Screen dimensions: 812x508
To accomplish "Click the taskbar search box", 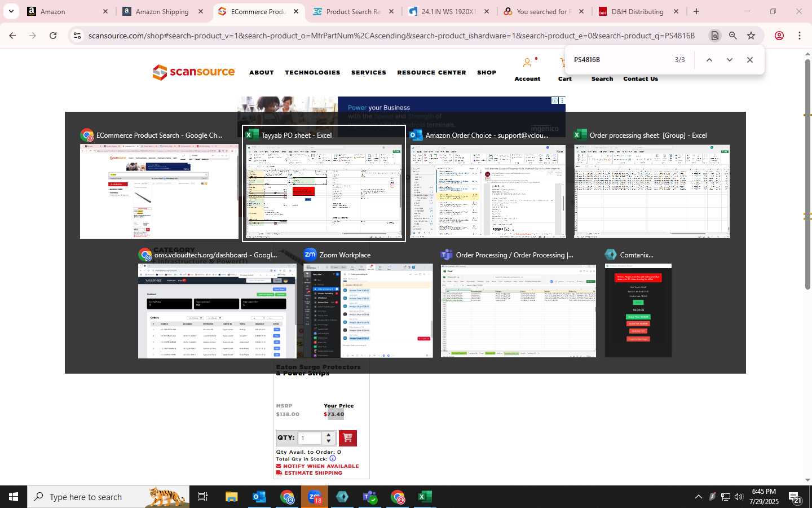I will tap(108, 497).
